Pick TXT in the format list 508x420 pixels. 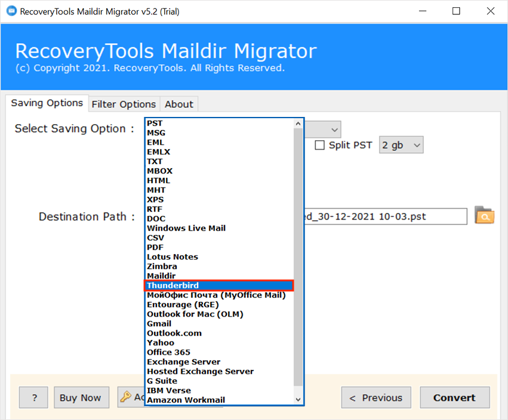pyautogui.click(x=219, y=162)
